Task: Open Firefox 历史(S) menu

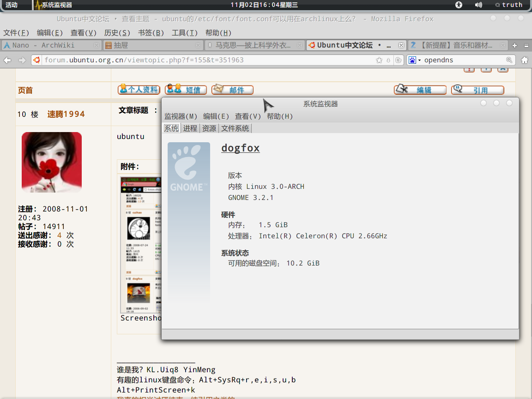Action: 117,33
